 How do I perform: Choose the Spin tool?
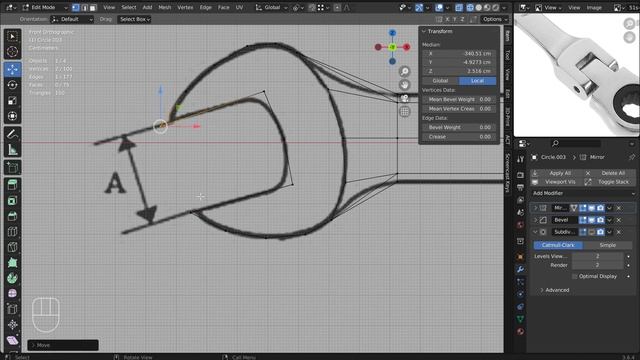tap(12, 278)
